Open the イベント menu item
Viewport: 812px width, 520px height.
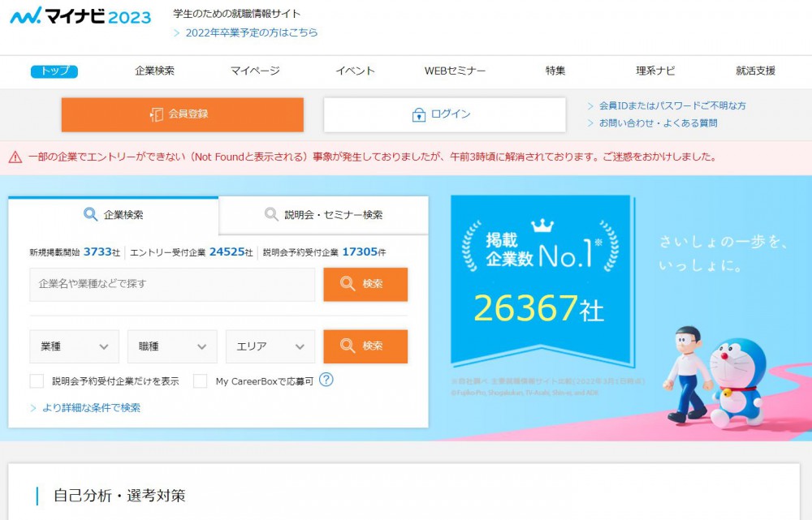(x=355, y=71)
